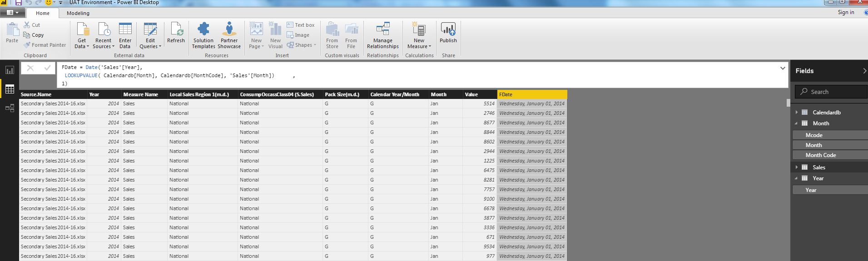Publish the report

[448, 33]
